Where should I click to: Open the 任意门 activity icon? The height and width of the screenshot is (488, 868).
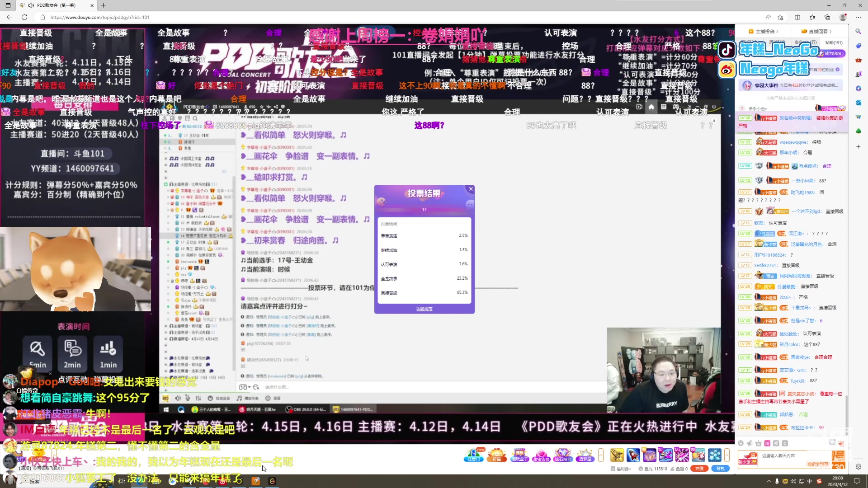(473, 455)
